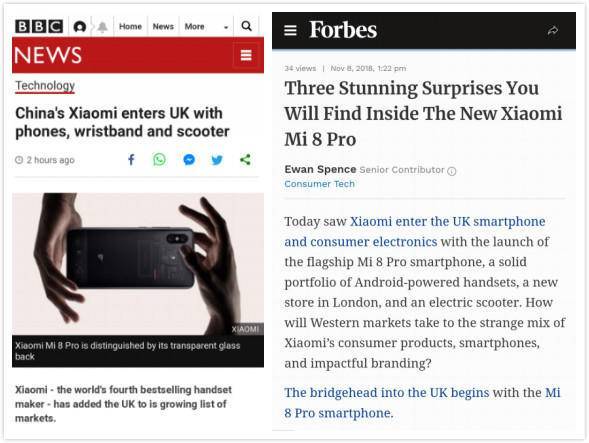Open the Forbes hamburger menu
589x443 pixels.
[x=290, y=30]
